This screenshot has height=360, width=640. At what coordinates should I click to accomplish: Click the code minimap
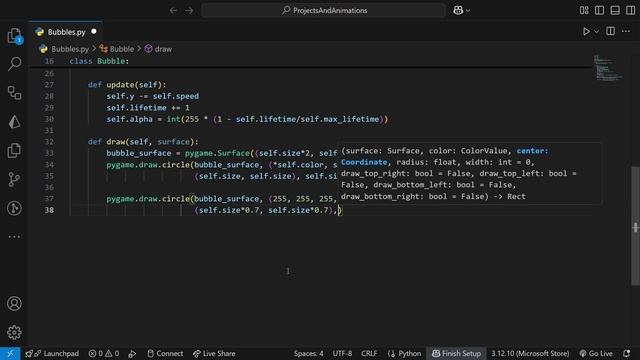coord(607,68)
